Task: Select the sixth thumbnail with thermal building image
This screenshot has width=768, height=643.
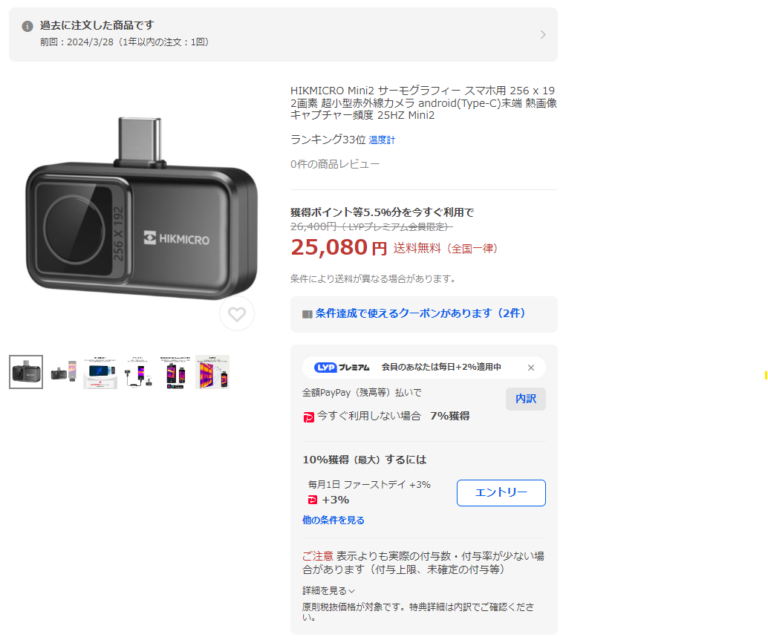Action: click(212, 372)
